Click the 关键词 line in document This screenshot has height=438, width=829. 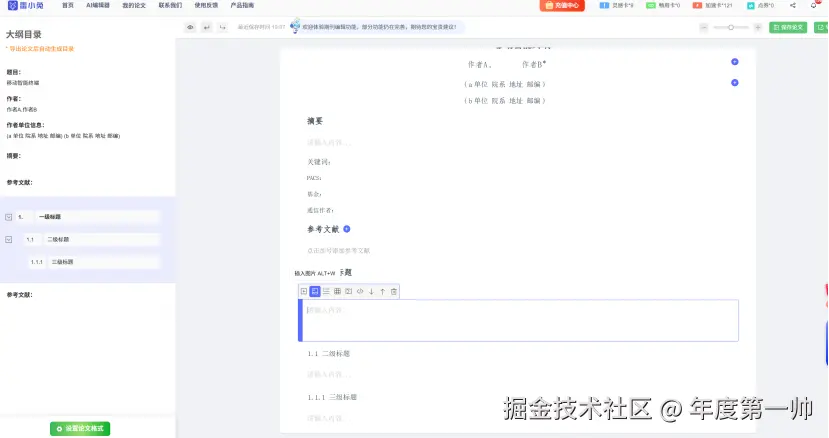[319, 162]
